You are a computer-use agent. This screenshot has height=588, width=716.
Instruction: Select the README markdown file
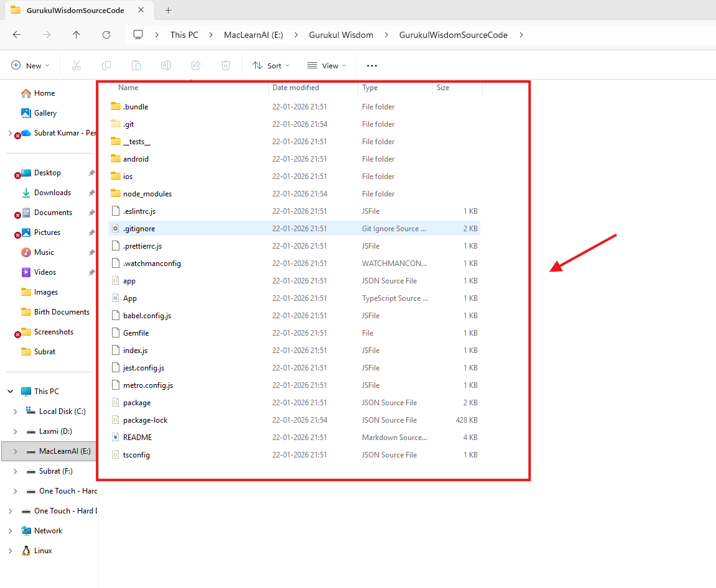coord(137,437)
